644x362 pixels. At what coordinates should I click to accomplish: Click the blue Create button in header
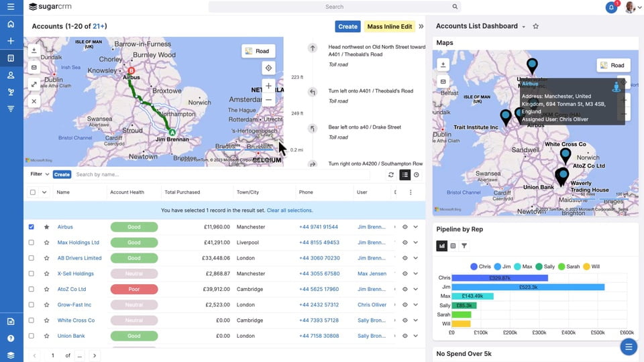(x=347, y=26)
